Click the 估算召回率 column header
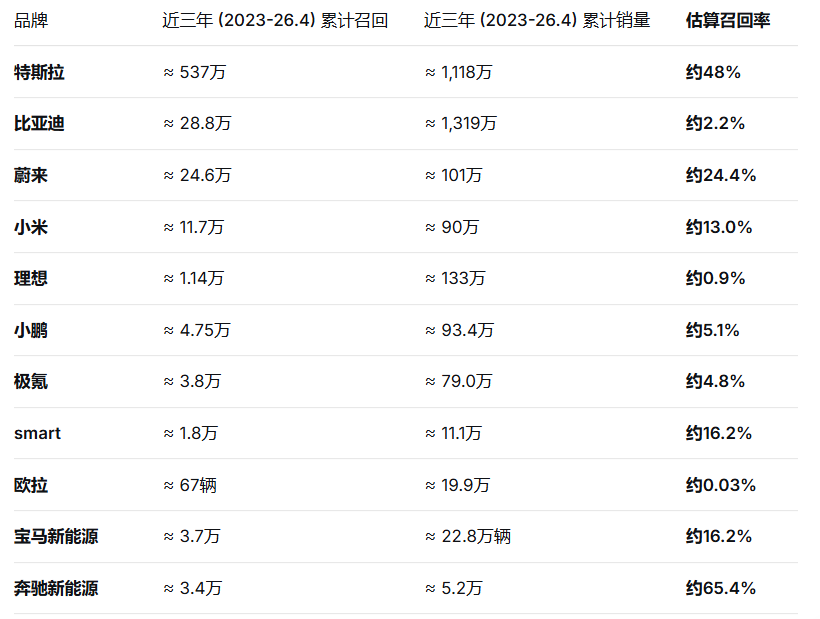 coord(728,21)
